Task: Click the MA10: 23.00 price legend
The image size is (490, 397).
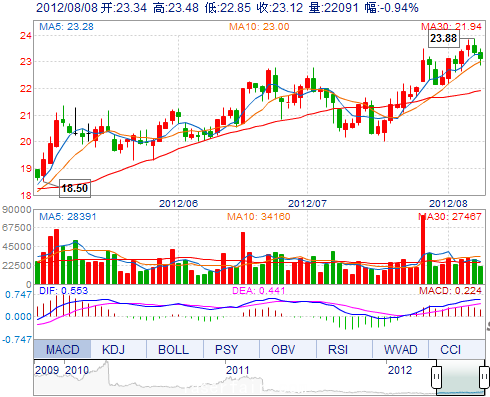Action: pos(259,27)
